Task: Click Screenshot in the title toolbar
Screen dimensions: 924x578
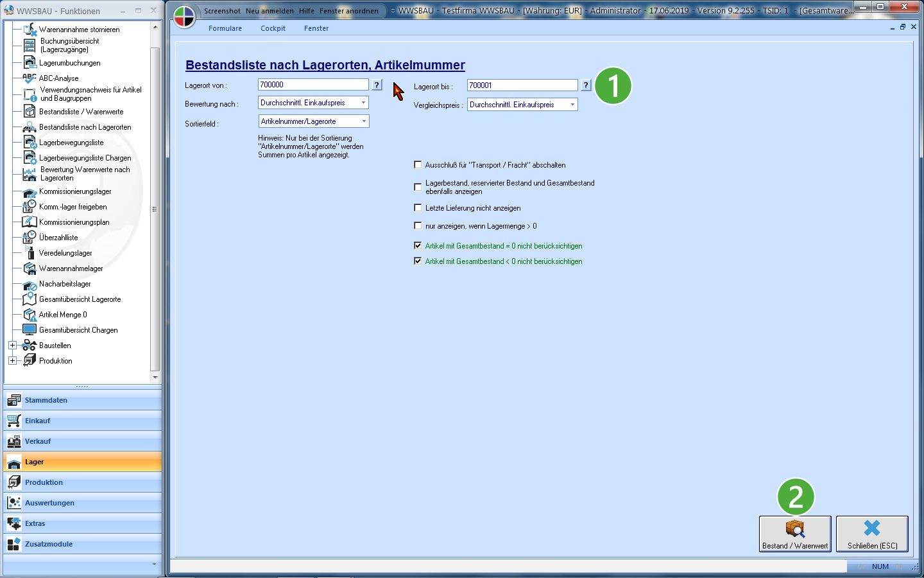Action: (222, 11)
